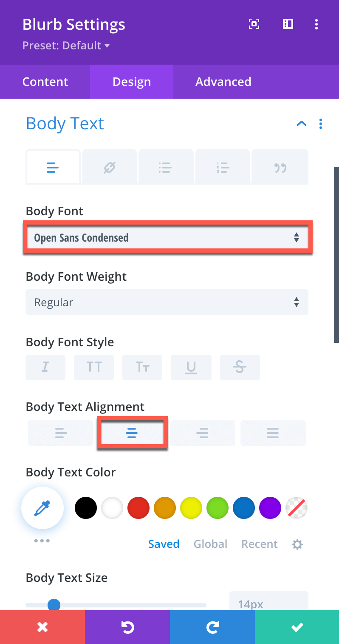Toggle underline body font style
Viewport: 339px width, 644px height.
[191, 367]
